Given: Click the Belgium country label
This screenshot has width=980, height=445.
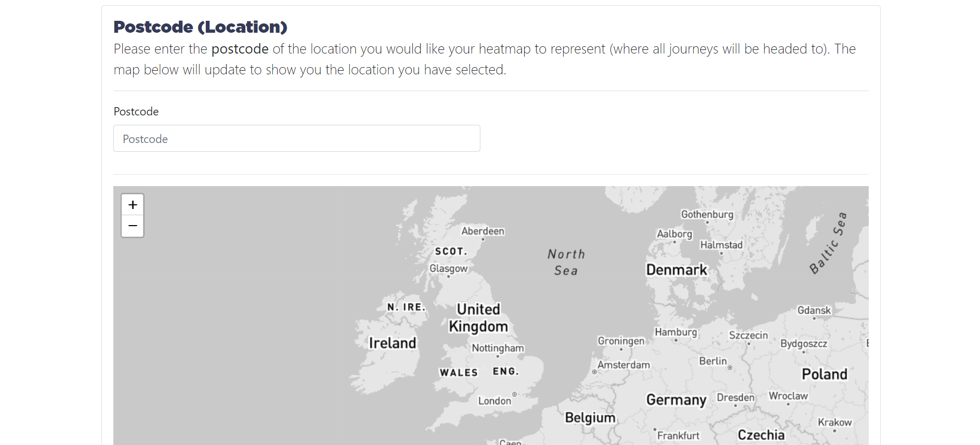Looking at the screenshot, I should pyautogui.click(x=590, y=418).
